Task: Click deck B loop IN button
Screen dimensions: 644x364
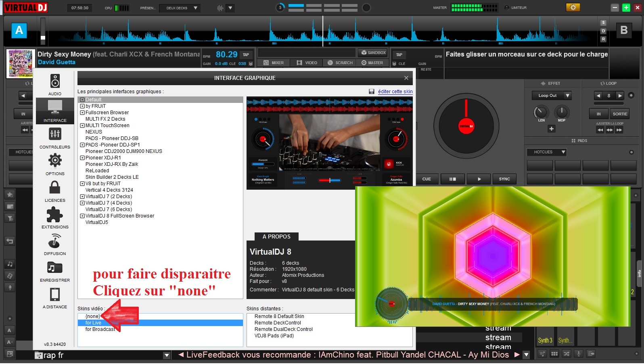Action: click(598, 114)
